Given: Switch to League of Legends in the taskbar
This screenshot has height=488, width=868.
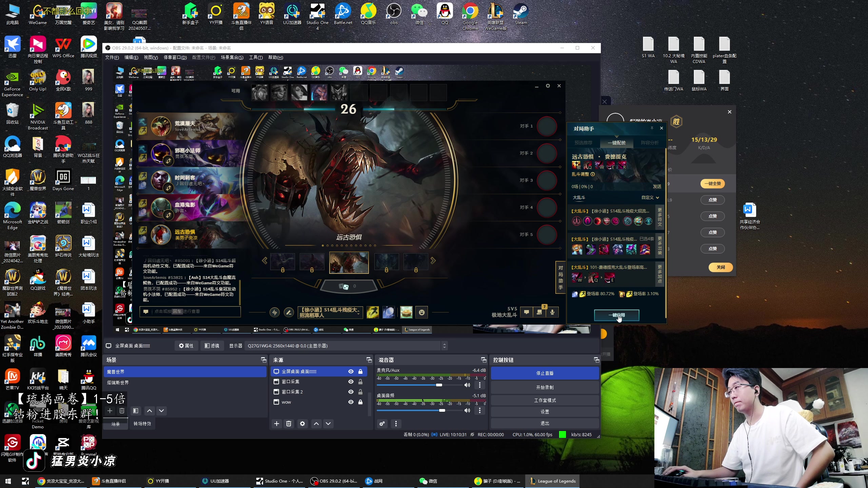Looking at the screenshot, I should click(x=552, y=481).
